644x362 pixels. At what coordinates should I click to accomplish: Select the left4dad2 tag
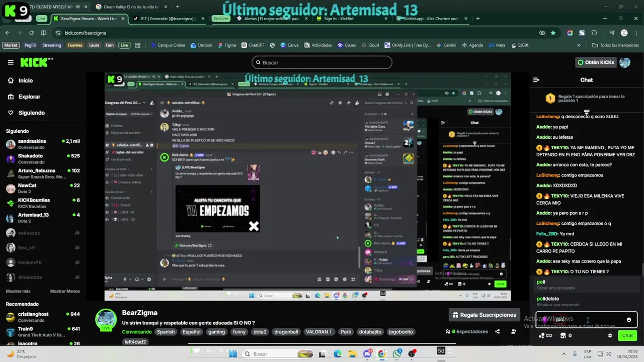pyautogui.click(x=135, y=342)
